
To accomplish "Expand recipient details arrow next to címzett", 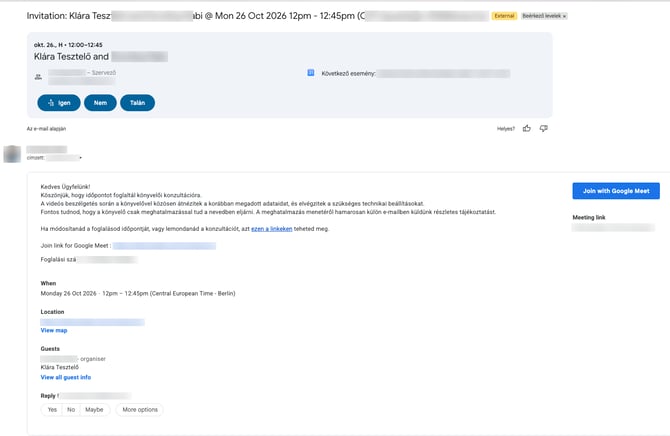I will pos(80,158).
